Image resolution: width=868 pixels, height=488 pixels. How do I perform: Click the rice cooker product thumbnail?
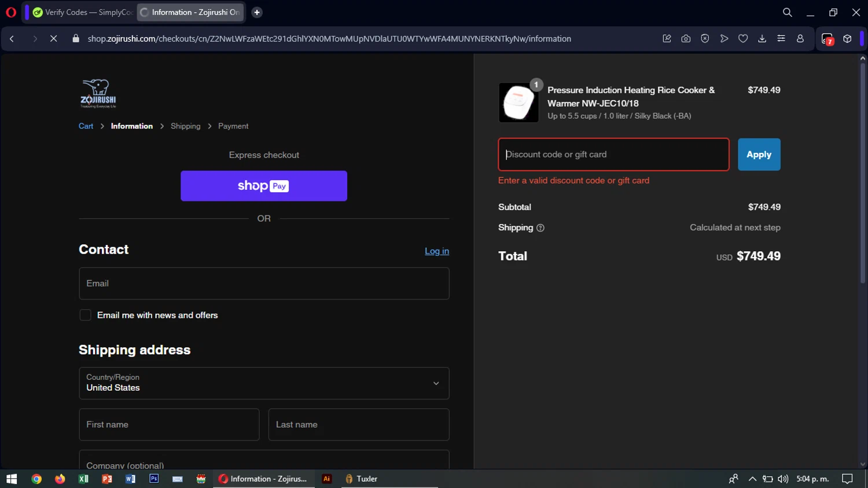(x=518, y=102)
